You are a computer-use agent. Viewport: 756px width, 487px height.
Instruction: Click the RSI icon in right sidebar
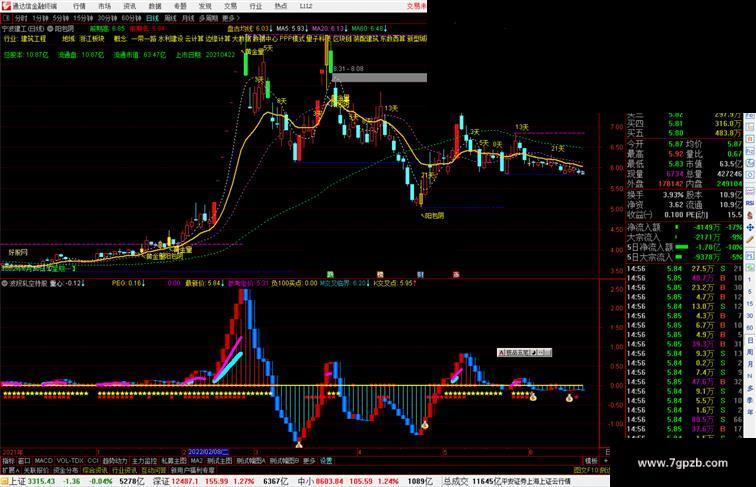tap(750, 203)
